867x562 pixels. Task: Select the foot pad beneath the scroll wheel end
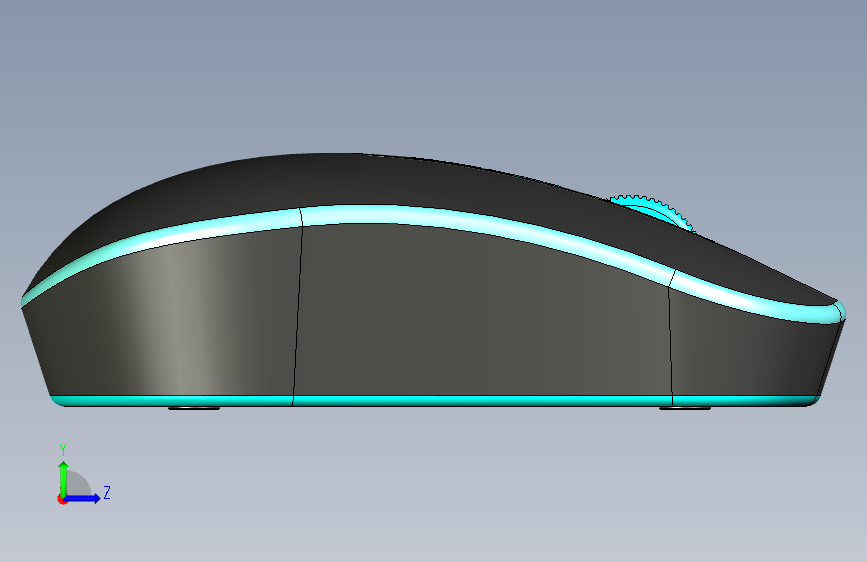coord(685,408)
